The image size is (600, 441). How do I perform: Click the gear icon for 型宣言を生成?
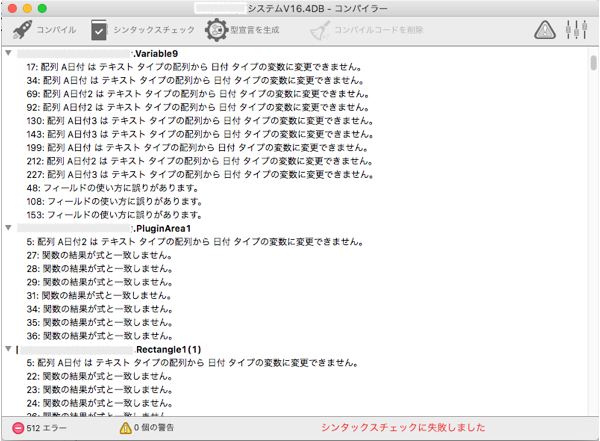point(216,30)
